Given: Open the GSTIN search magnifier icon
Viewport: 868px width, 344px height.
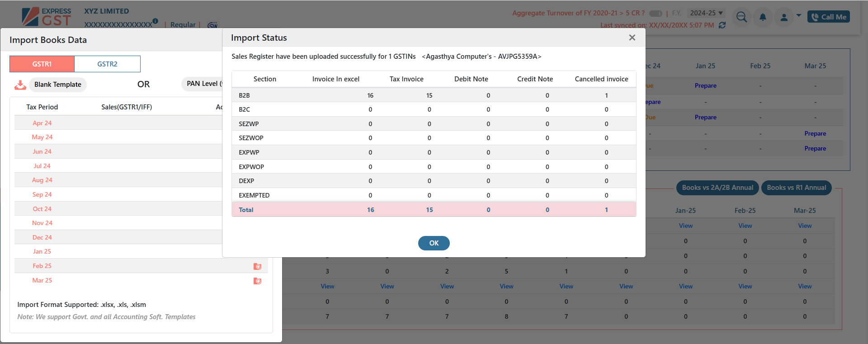Looking at the screenshot, I should [741, 17].
